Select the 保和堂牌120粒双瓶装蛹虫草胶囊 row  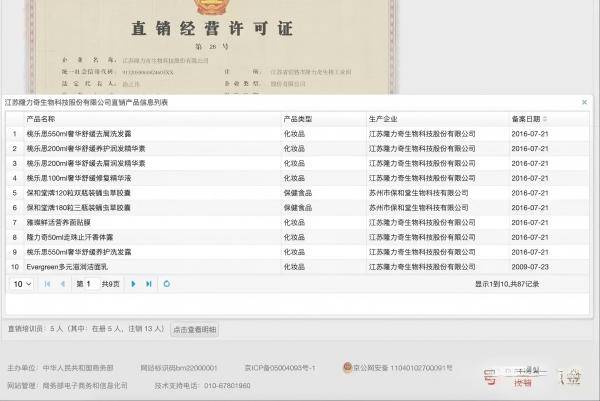pos(297,193)
